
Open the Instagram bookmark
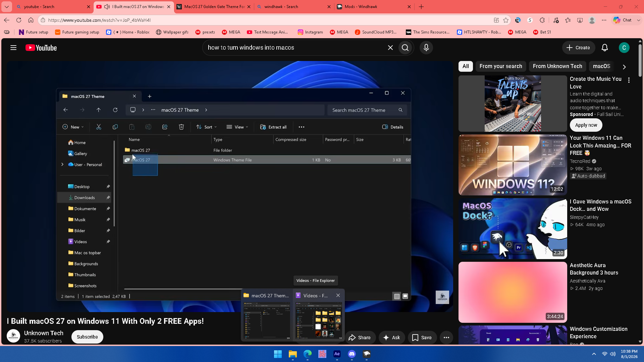(310, 32)
